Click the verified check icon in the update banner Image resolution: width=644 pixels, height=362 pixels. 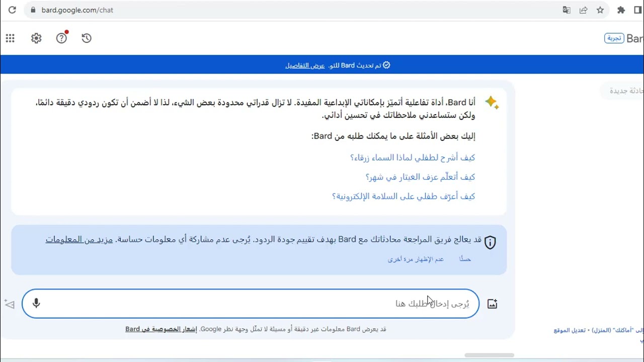[x=386, y=65]
